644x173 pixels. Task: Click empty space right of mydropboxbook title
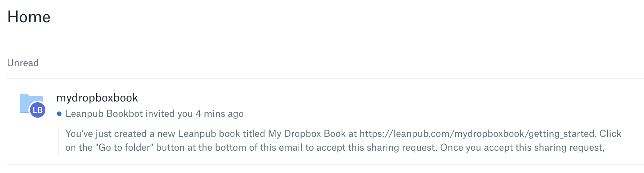coord(346,98)
